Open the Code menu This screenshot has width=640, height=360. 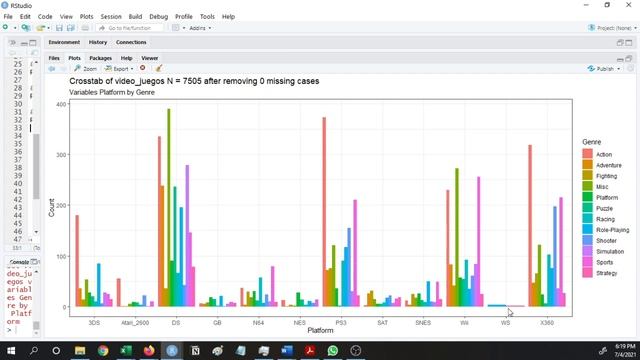pos(45,17)
